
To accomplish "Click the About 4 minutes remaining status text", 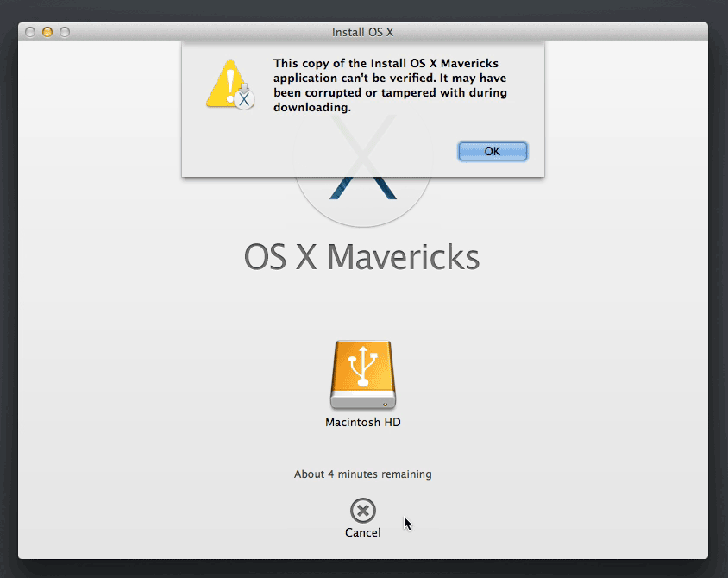I will pyautogui.click(x=362, y=474).
